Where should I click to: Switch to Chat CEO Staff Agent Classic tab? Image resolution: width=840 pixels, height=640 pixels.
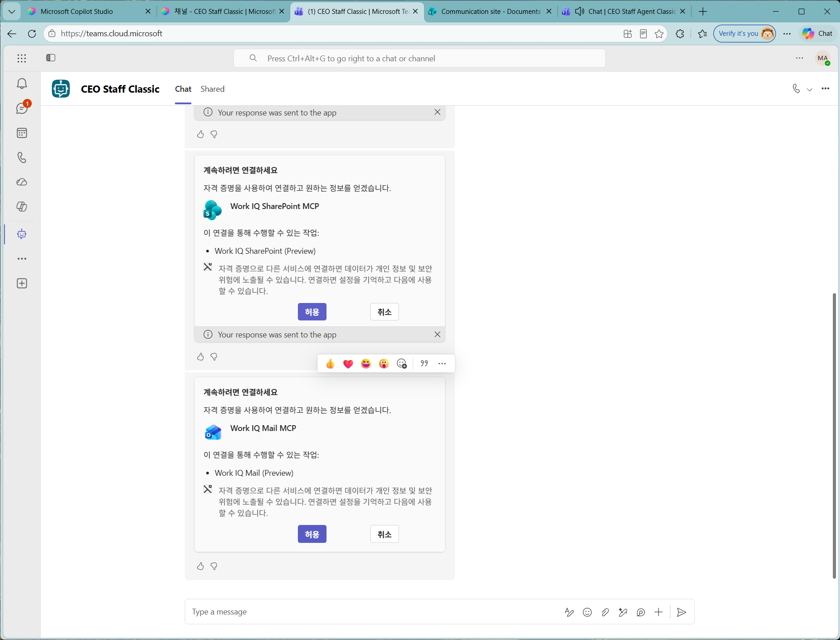(624, 12)
